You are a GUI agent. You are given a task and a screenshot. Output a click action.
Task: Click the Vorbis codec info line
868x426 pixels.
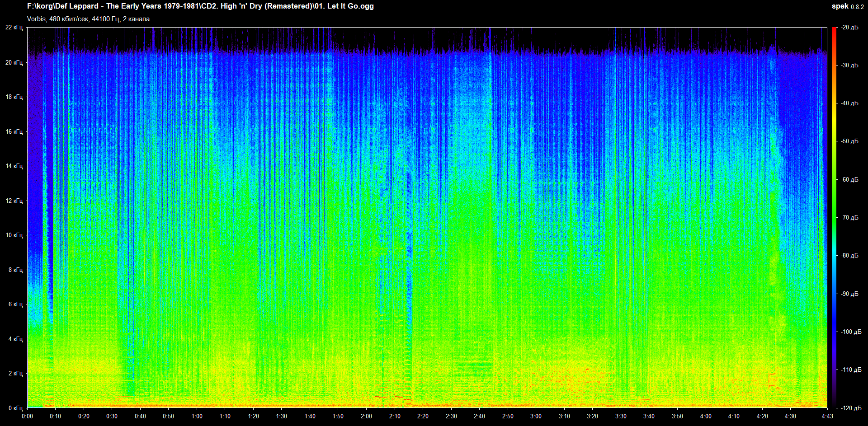click(x=88, y=19)
